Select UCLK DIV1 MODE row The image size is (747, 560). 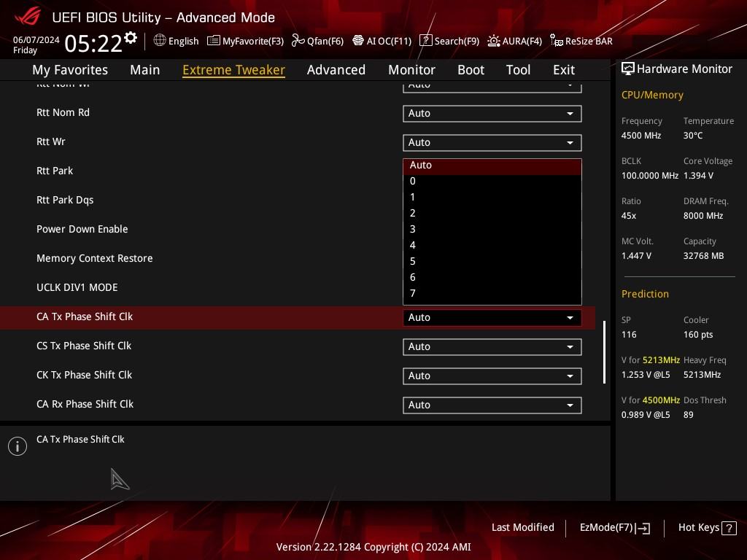(77, 287)
